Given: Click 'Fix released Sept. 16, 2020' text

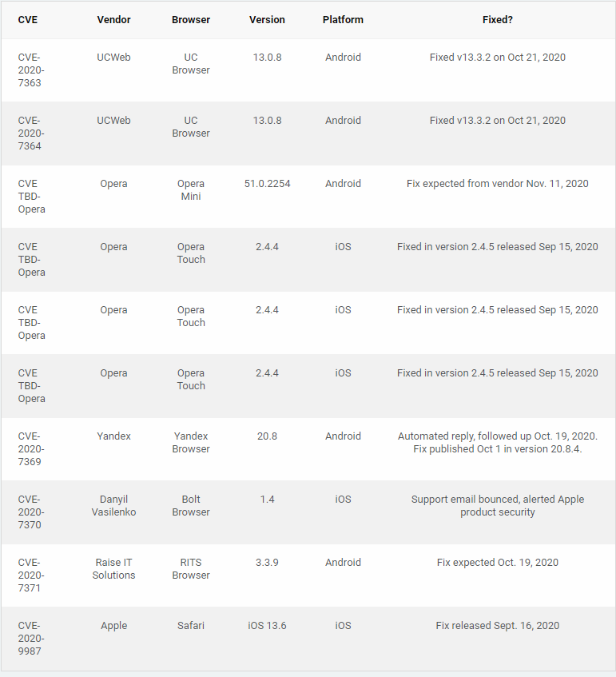Looking at the screenshot, I should (x=497, y=626).
